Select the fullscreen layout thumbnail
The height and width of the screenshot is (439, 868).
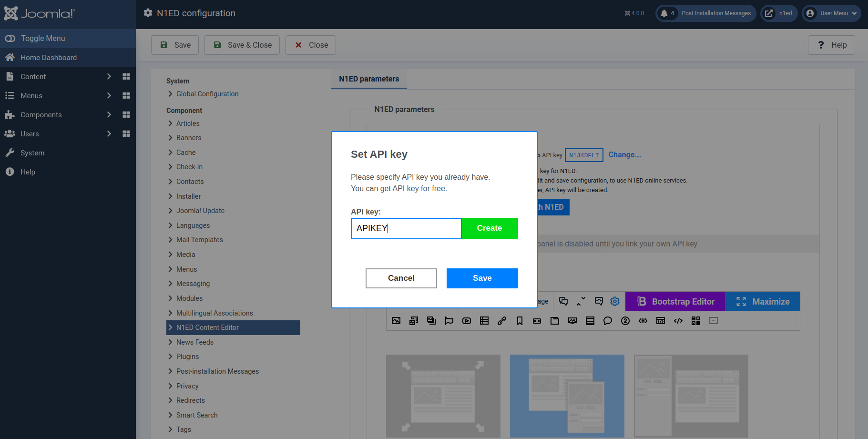tap(443, 396)
